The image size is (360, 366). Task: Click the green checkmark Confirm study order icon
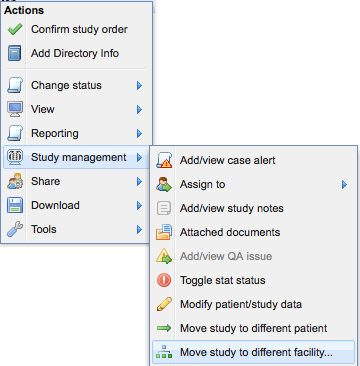(15, 29)
